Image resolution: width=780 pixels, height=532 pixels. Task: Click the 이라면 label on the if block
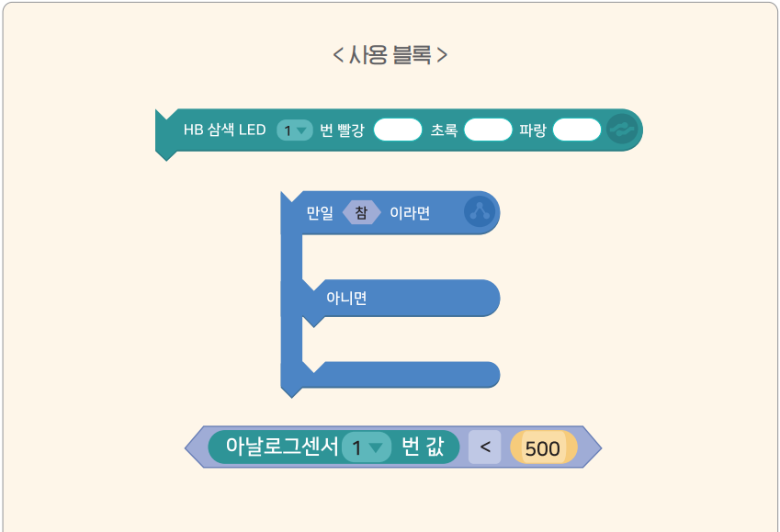(x=410, y=213)
